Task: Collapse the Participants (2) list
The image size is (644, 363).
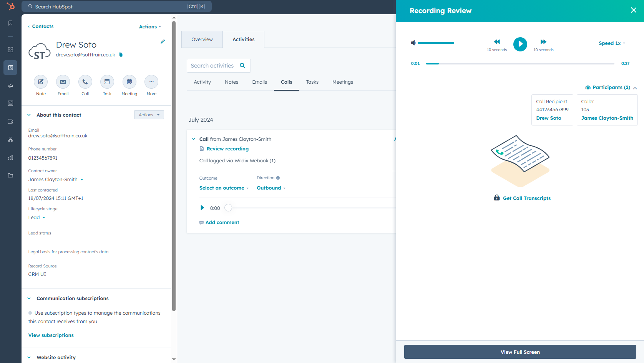Action: pyautogui.click(x=611, y=87)
